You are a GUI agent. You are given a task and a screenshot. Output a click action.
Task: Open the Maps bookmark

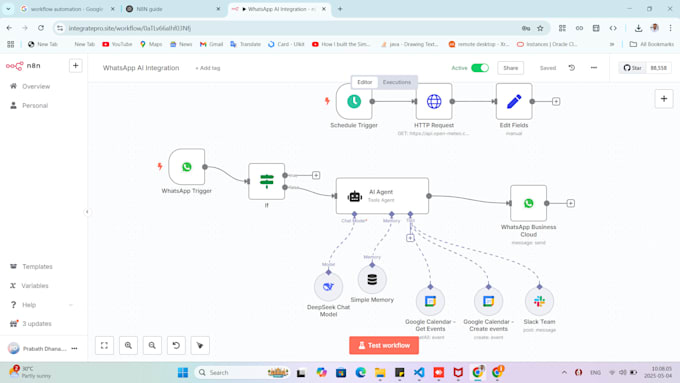(x=151, y=44)
